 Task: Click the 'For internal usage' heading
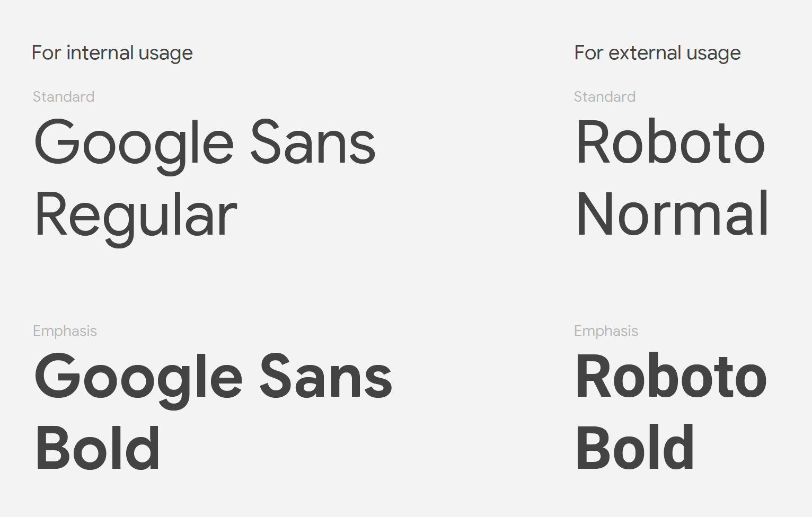pyautogui.click(x=112, y=54)
